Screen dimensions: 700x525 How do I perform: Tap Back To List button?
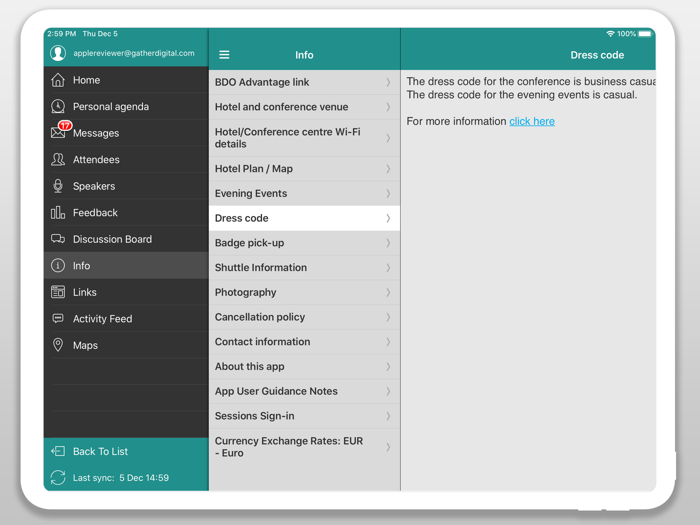pyautogui.click(x=126, y=451)
